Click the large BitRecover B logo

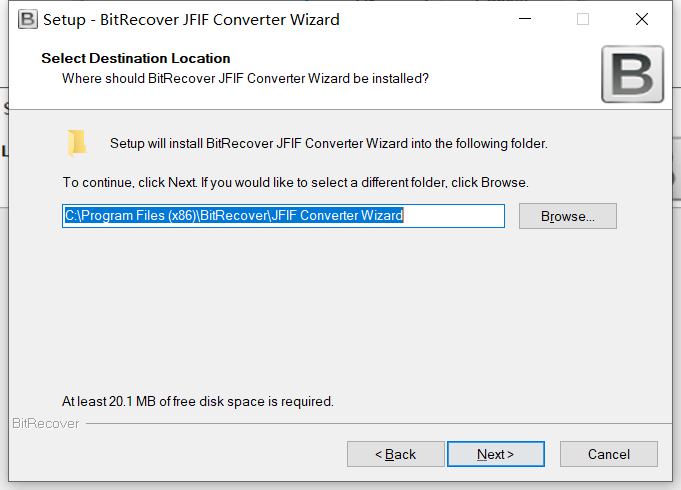pos(632,74)
